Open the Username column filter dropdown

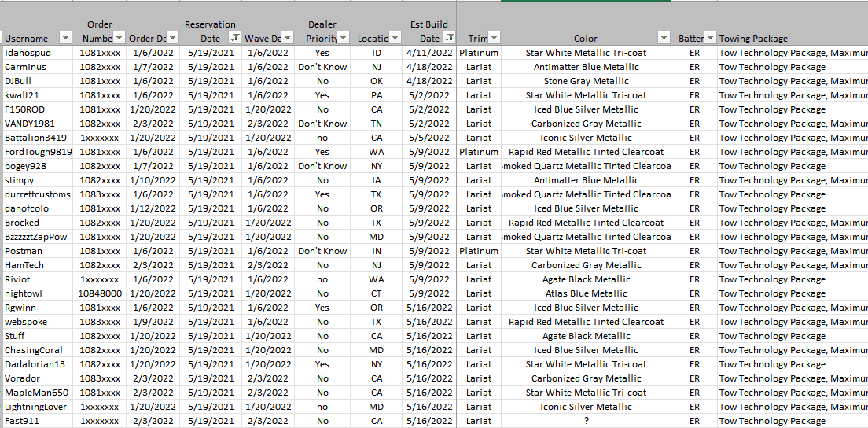(66, 39)
